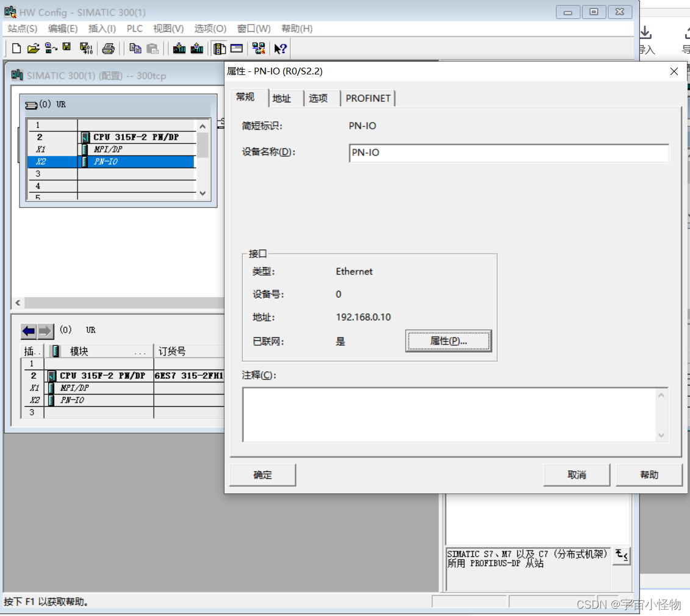This screenshot has height=616, width=690.
Task: Click the Address Overview window icon
Action: tap(237, 48)
